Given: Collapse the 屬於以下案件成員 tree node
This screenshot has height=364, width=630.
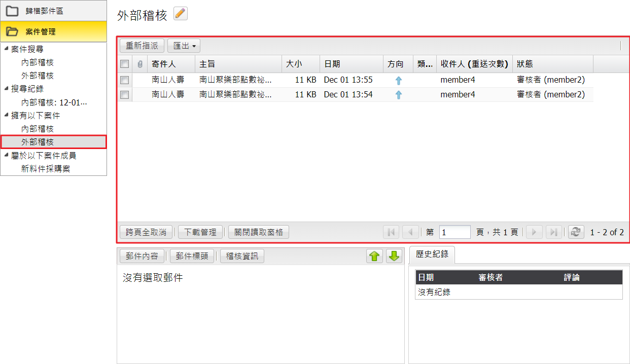Looking at the screenshot, I should [6, 155].
